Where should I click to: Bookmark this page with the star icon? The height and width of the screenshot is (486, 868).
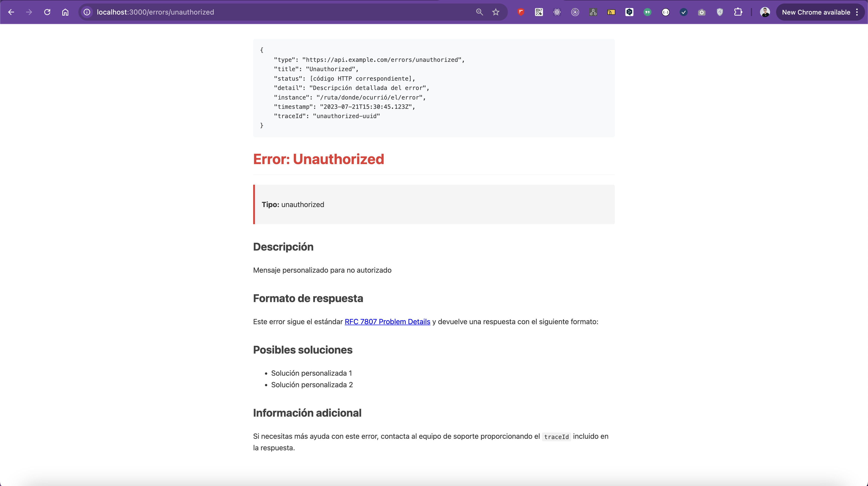pos(496,12)
